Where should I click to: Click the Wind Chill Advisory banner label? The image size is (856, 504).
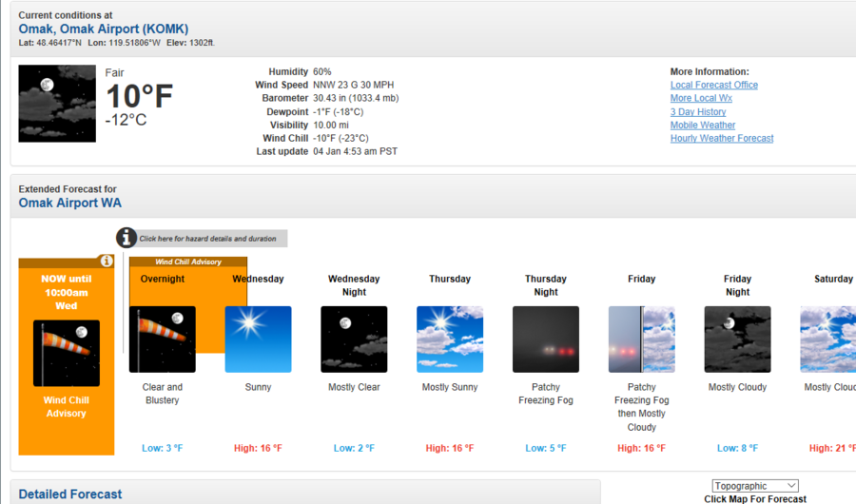click(x=188, y=262)
